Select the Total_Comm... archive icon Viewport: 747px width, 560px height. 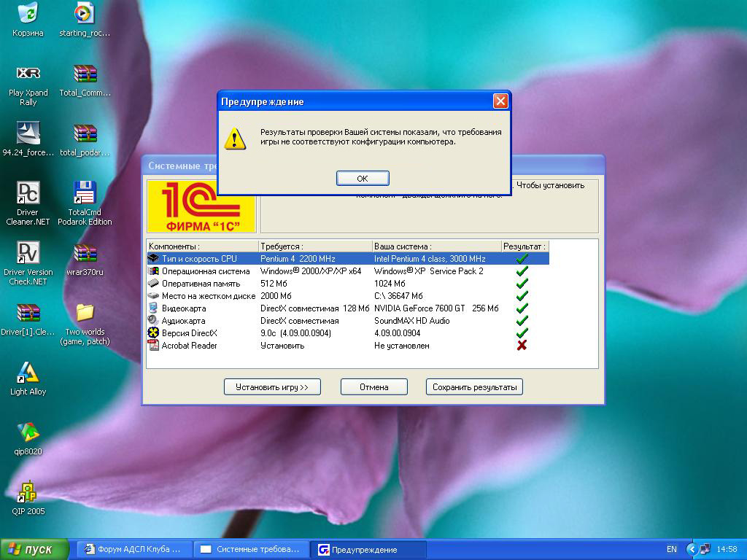click(85, 74)
